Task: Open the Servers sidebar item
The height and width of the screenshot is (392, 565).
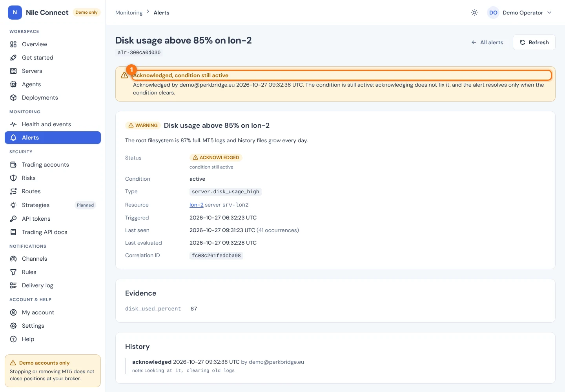Action: tap(53, 71)
